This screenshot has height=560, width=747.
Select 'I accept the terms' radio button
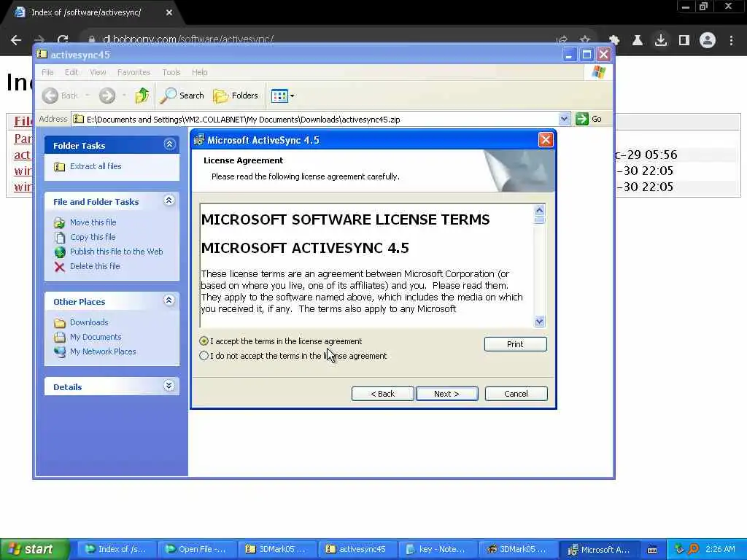coord(204,341)
